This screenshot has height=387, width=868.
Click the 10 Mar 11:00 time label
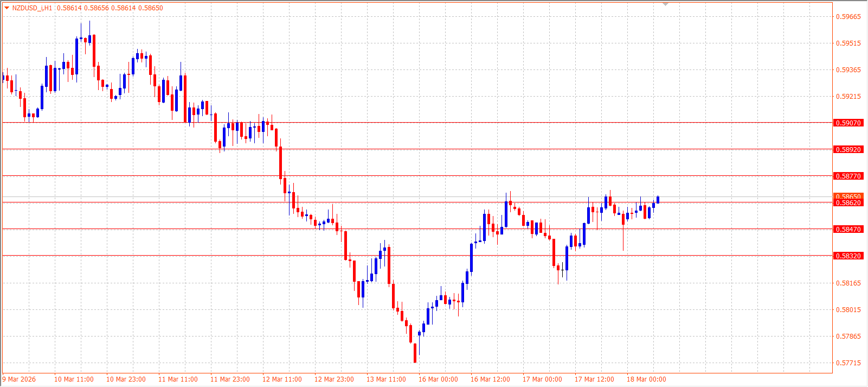74,379
